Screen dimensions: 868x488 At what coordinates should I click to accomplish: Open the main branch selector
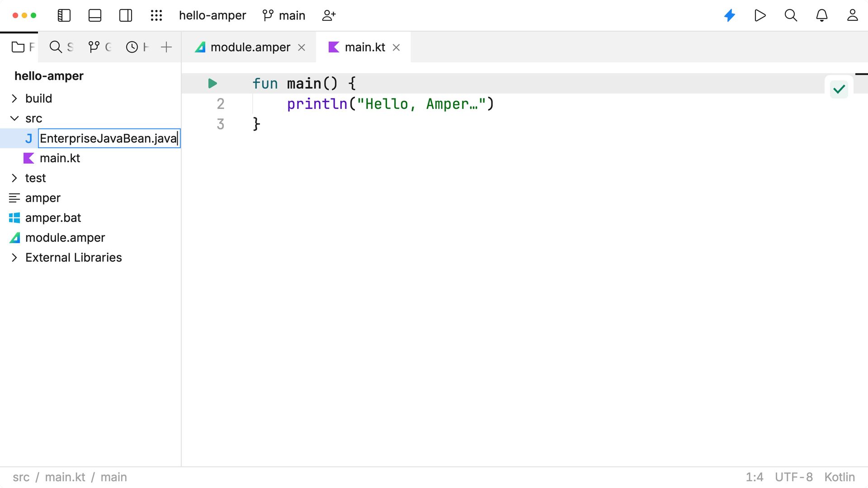[284, 15]
